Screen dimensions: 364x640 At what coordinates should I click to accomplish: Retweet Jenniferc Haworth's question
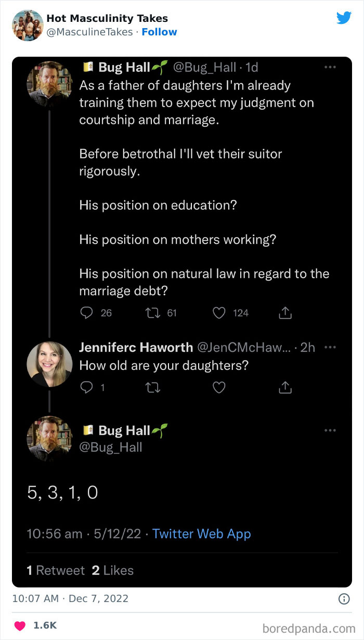(x=153, y=387)
